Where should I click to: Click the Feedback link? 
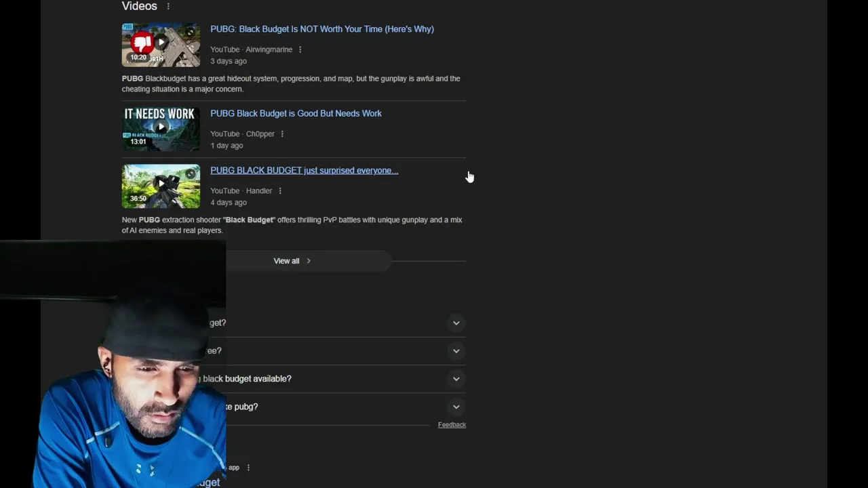(452, 425)
